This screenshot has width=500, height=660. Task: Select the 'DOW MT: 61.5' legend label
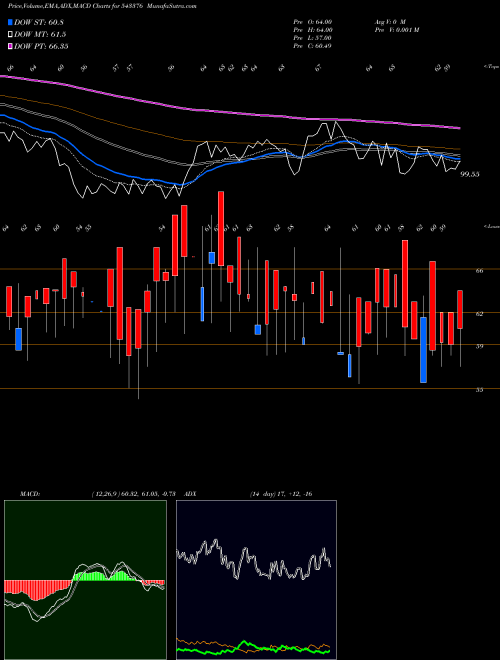click(x=40, y=35)
